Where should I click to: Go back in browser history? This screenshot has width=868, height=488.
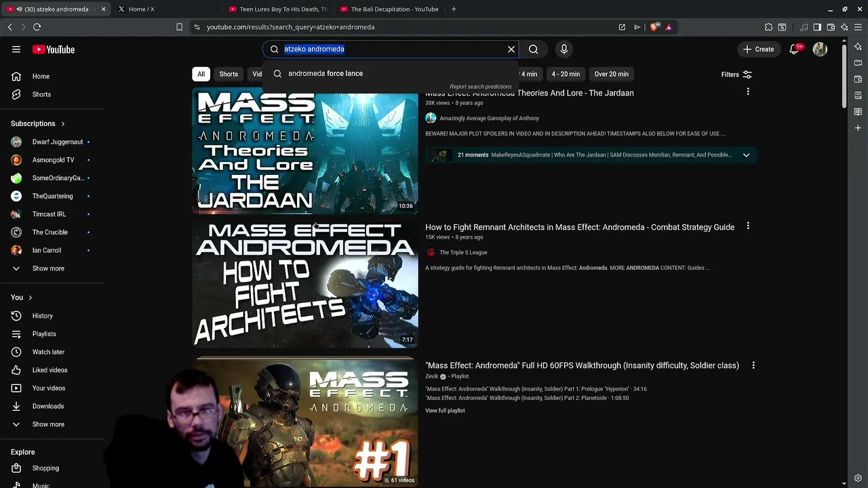pyautogui.click(x=9, y=27)
